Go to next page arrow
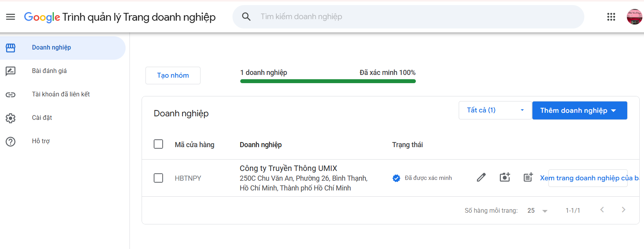 coord(623,210)
